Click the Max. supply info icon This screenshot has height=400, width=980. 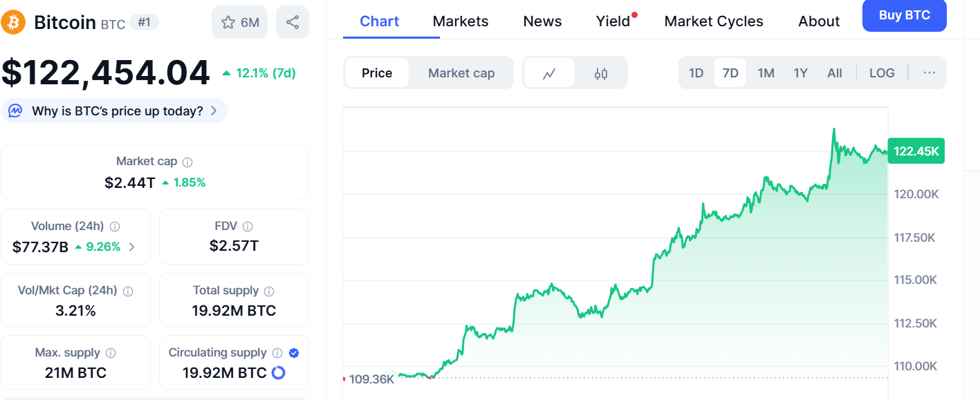111,352
